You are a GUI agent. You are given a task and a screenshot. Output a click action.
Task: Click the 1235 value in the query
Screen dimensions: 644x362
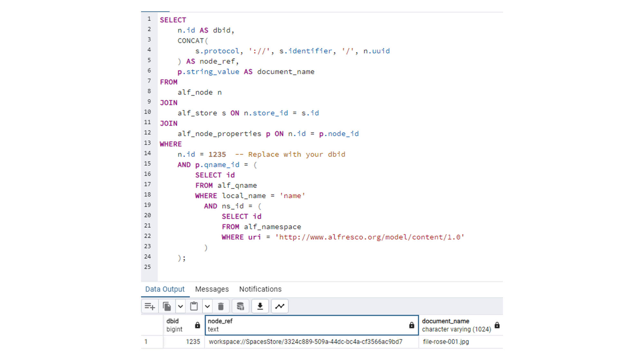[217, 154]
